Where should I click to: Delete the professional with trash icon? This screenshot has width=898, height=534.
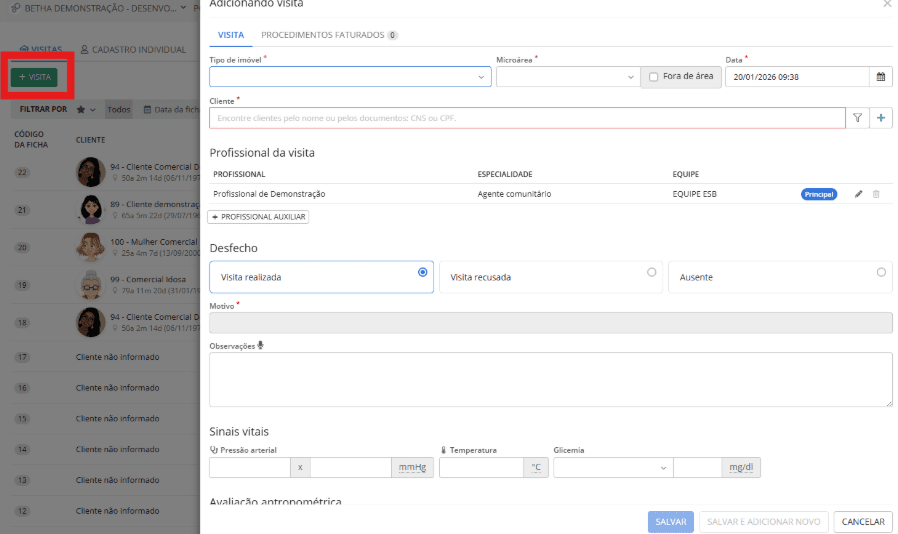(x=876, y=194)
